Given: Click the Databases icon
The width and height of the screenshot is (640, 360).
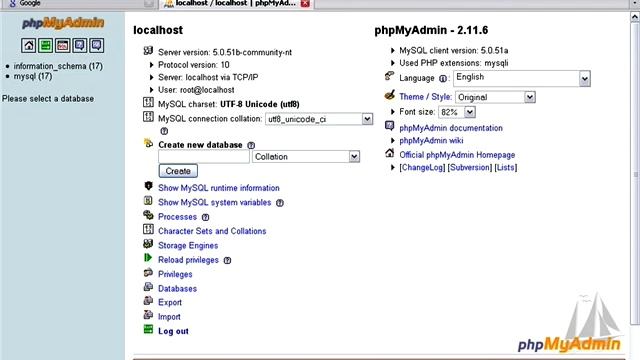Looking at the screenshot, I should (148, 287).
